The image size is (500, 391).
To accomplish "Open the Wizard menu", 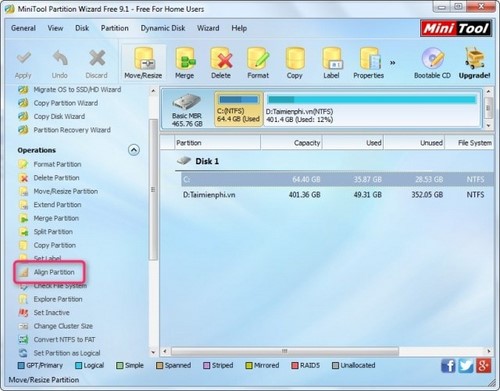I will 208,28.
